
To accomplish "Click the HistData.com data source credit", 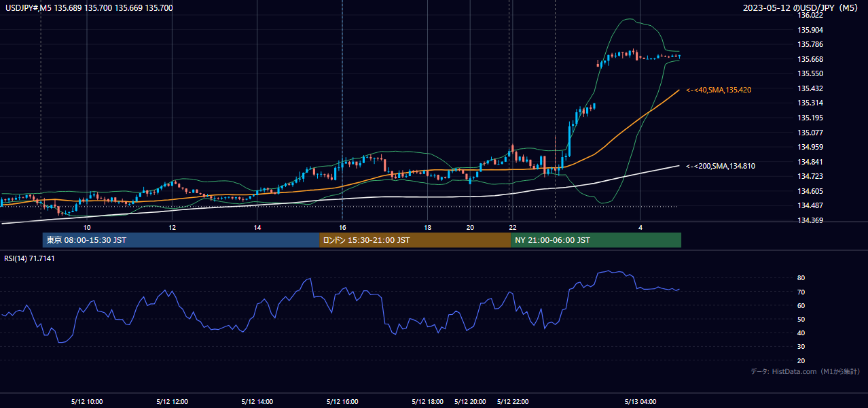I will (806, 371).
